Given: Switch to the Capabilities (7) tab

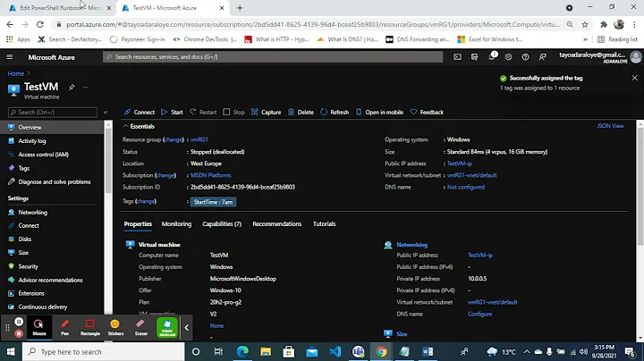Looking at the screenshot, I should [222, 224].
